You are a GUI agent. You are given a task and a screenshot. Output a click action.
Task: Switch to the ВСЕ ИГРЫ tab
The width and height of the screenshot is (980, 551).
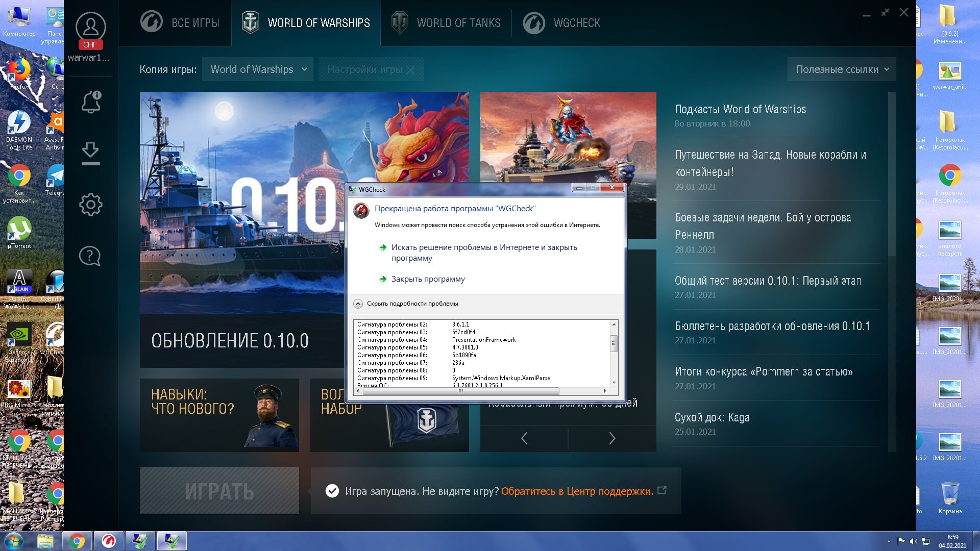[x=180, y=23]
